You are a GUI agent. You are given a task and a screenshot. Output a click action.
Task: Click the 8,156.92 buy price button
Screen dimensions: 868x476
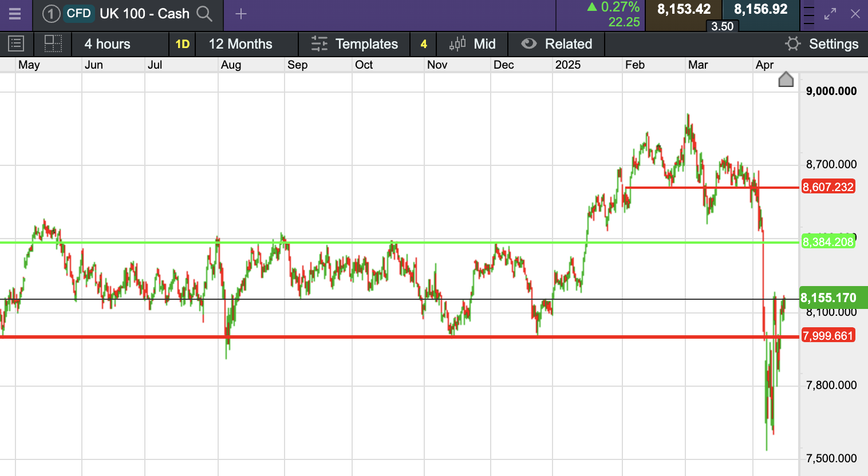coord(760,10)
